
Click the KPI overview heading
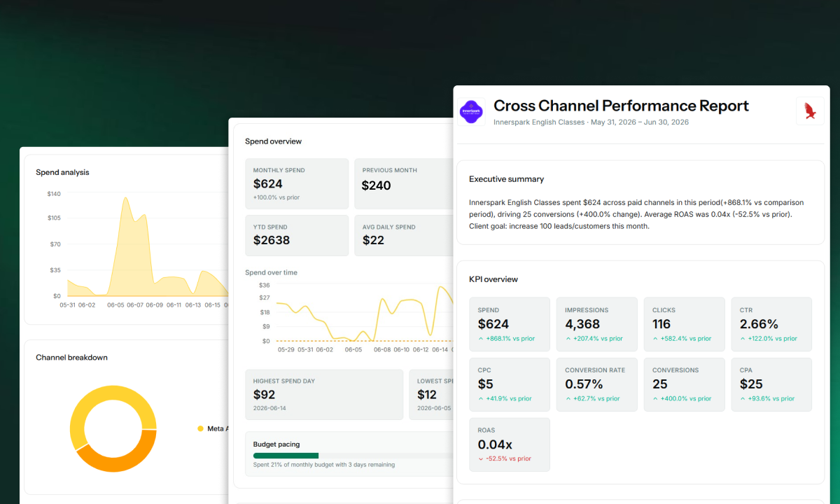(493, 279)
